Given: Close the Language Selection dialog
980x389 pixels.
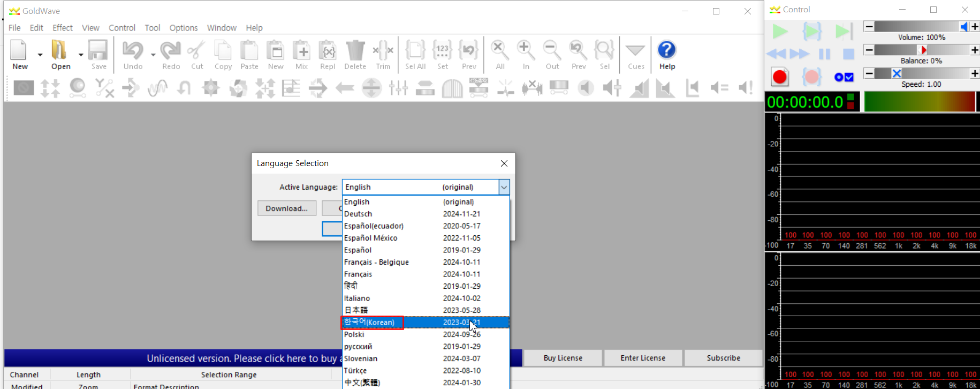Looking at the screenshot, I should pos(504,163).
